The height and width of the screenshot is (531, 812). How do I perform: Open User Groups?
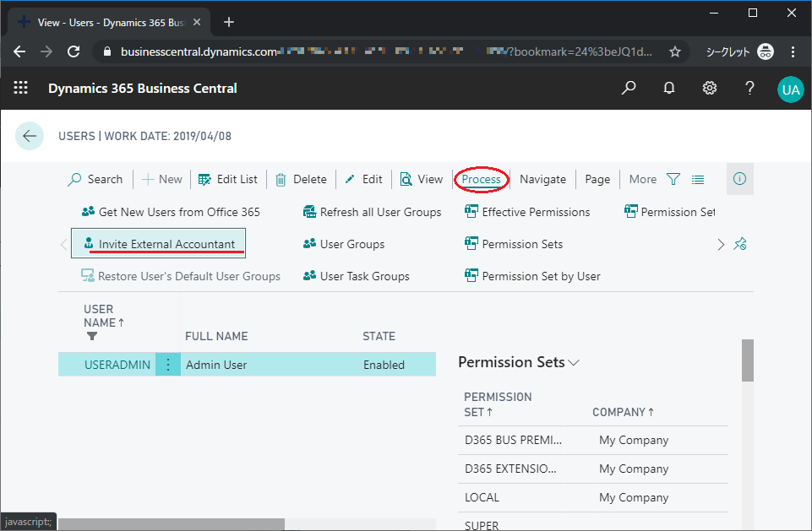[344, 244]
